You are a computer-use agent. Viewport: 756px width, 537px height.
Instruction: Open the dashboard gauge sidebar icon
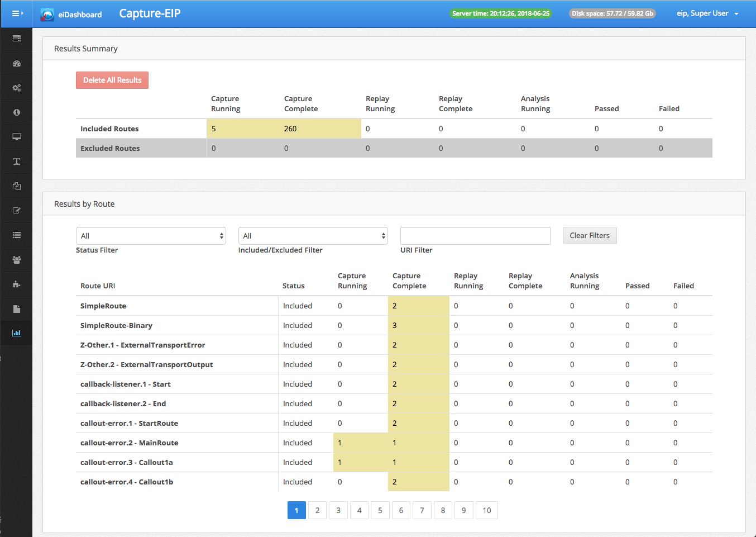[17, 63]
